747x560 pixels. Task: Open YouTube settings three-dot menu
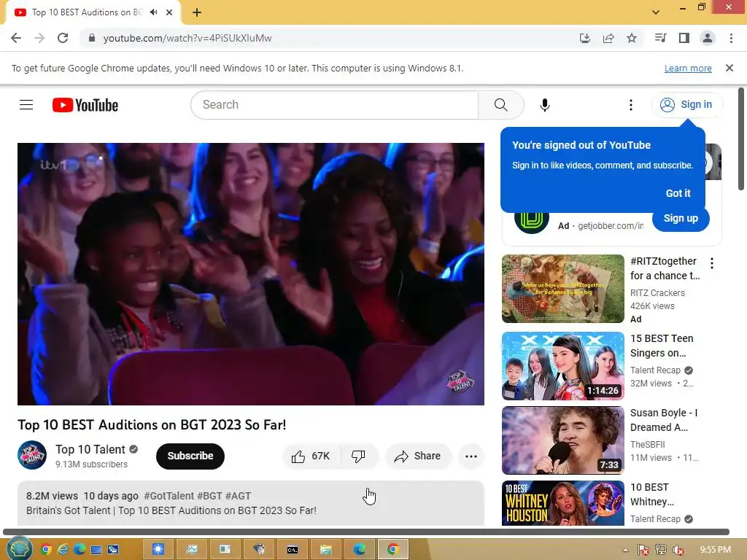[x=631, y=105]
